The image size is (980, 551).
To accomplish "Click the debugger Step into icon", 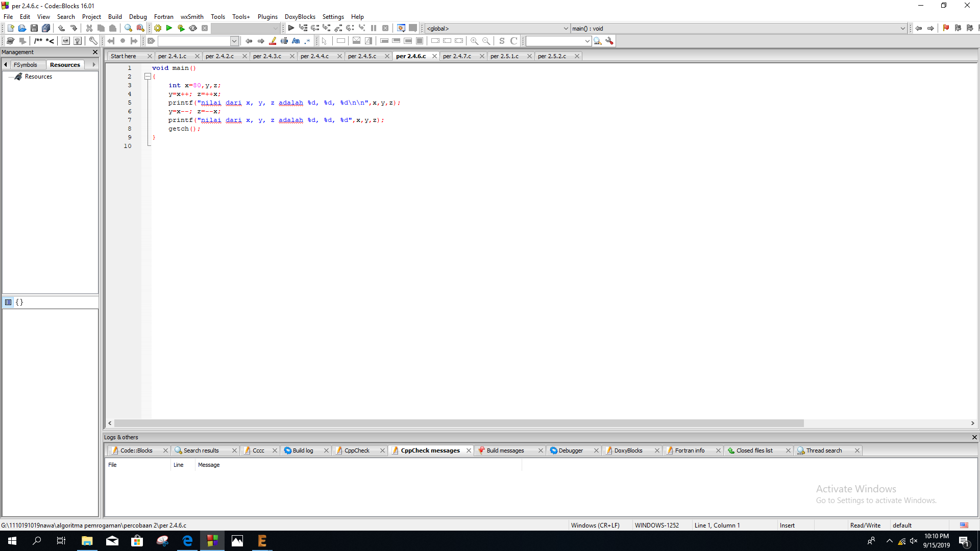I will click(x=326, y=28).
